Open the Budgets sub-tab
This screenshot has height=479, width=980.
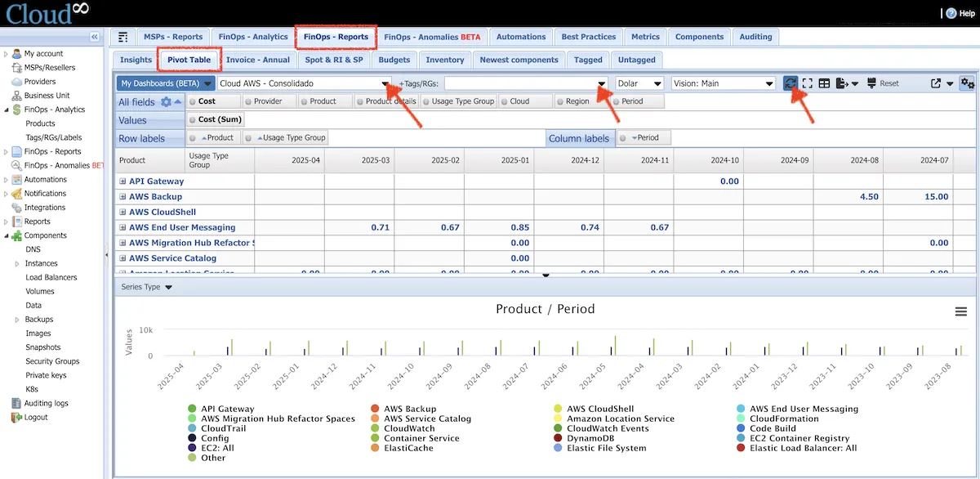394,60
